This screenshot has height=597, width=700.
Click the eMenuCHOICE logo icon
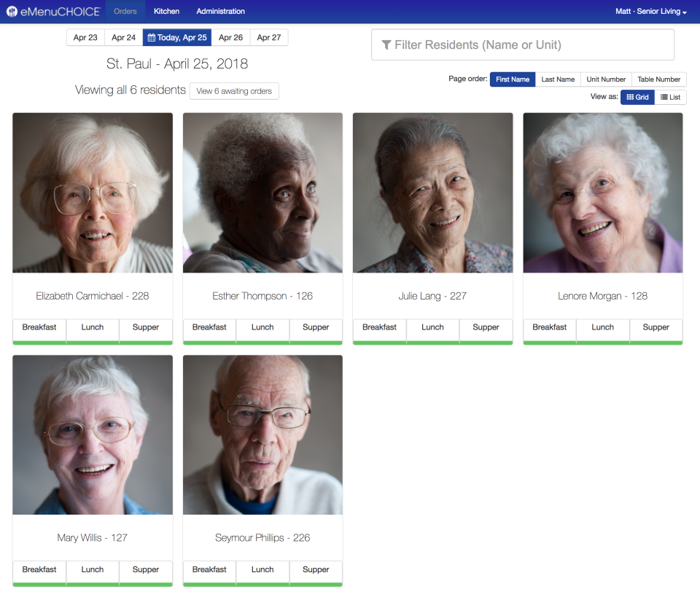pos(13,11)
